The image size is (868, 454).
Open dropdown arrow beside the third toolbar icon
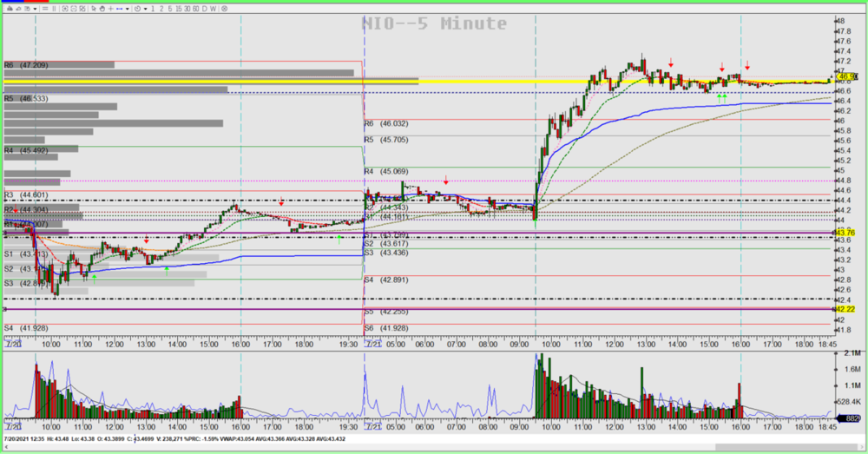pos(35,9)
